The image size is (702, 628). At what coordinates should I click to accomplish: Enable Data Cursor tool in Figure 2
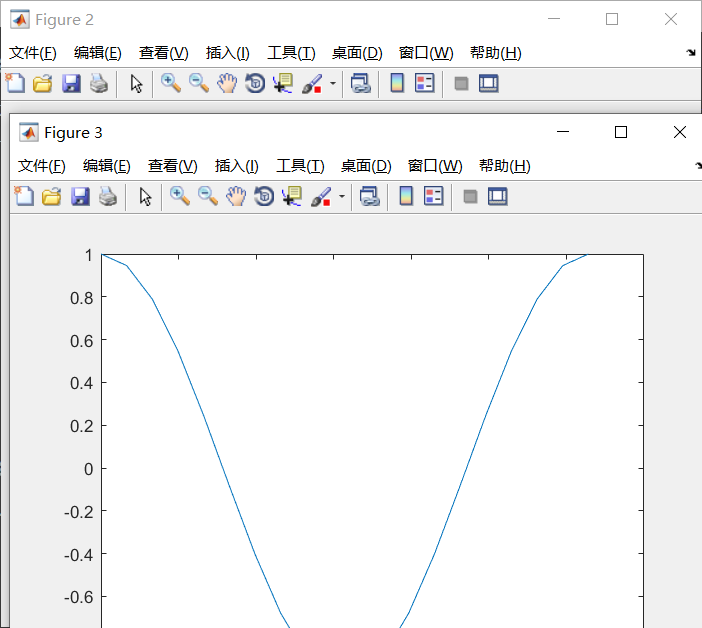point(283,83)
